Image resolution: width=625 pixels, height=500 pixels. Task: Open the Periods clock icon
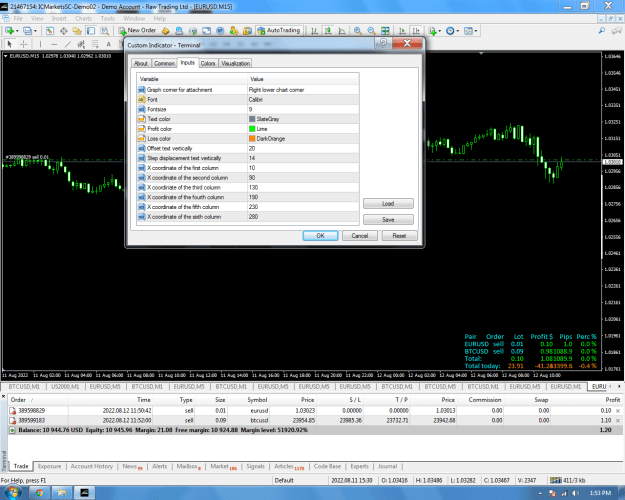click(x=450, y=31)
